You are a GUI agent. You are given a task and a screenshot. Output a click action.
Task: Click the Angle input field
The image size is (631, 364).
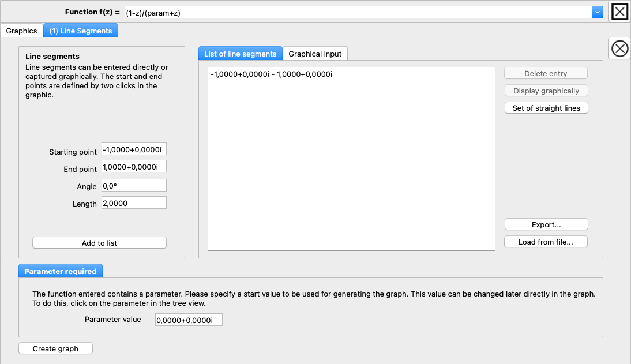tap(134, 185)
